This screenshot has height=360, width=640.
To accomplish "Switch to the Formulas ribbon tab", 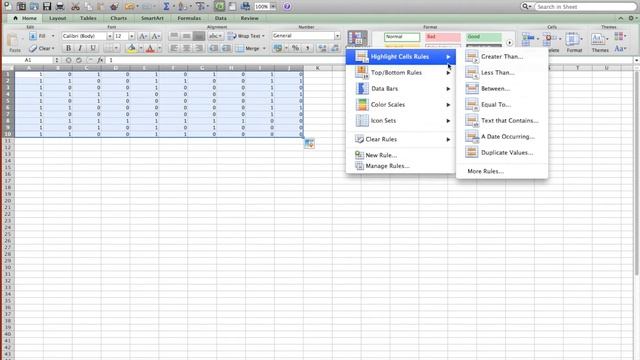I will (189, 18).
